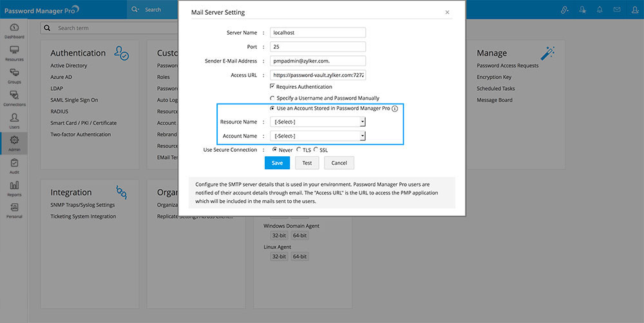Click the Integration chain link icon
The image size is (644, 323).
[121, 192]
